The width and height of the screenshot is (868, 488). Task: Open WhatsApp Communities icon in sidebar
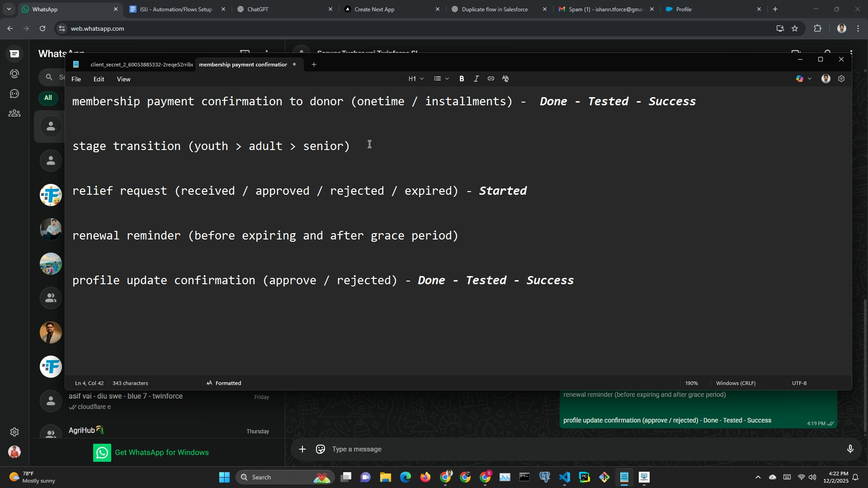(x=14, y=113)
